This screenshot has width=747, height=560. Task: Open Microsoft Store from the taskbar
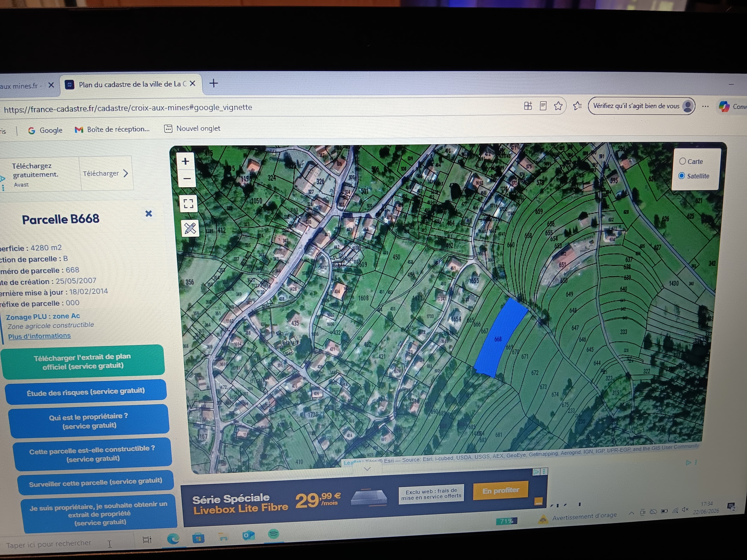[x=199, y=538]
